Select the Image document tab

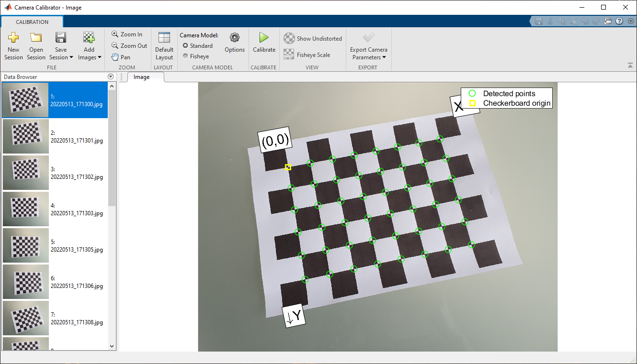click(141, 77)
